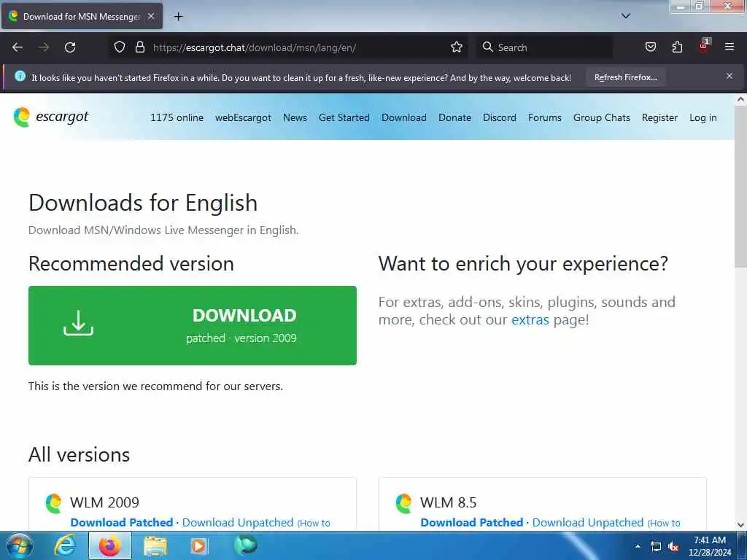Click the green DOWNLOAD patched version 2009 button
747x560 pixels.
pos(193,326)
